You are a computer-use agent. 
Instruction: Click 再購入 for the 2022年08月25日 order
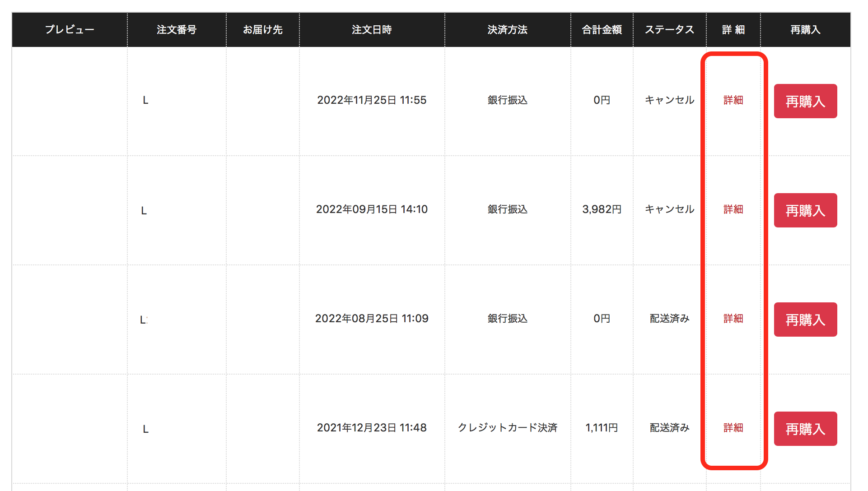point(805,320)
